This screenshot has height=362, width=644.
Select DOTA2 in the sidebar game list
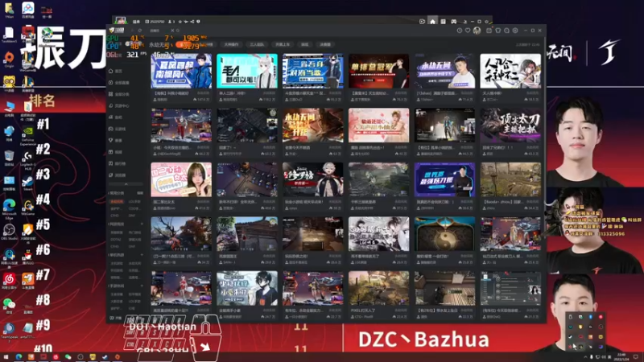tap(116, 239)
